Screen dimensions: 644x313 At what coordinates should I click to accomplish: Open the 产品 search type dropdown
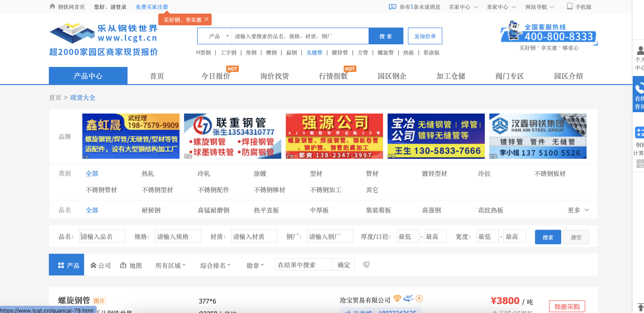pyautogui.click(x=215, y=36)
